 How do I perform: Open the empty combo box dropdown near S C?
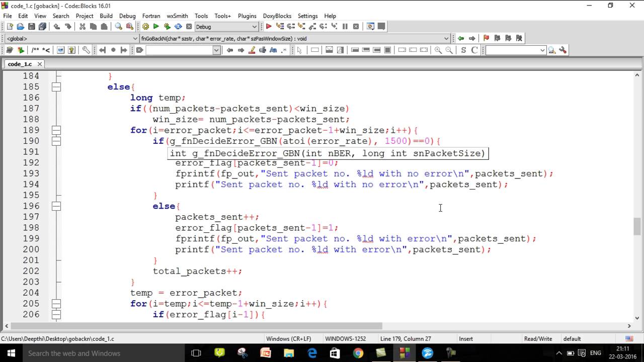[x=542, y=50]
